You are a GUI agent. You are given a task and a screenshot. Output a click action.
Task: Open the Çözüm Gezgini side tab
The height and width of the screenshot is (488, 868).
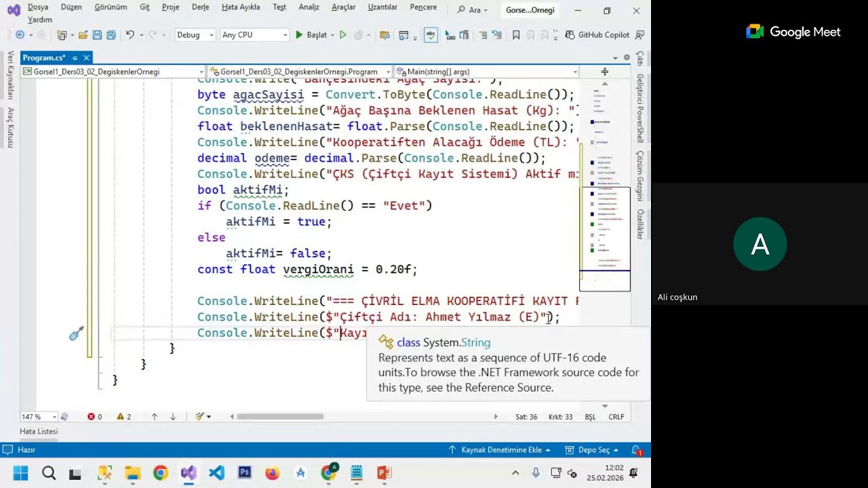point(639,176)
